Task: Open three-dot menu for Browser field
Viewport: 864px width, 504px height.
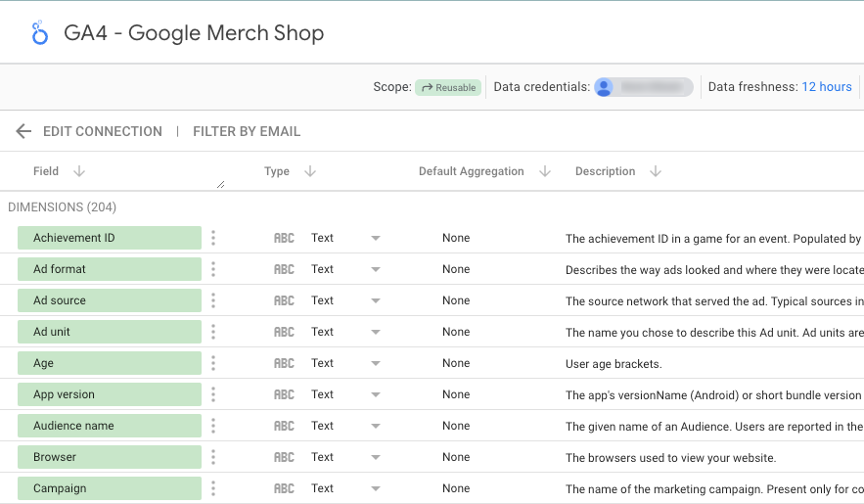Action: point(213,457)
